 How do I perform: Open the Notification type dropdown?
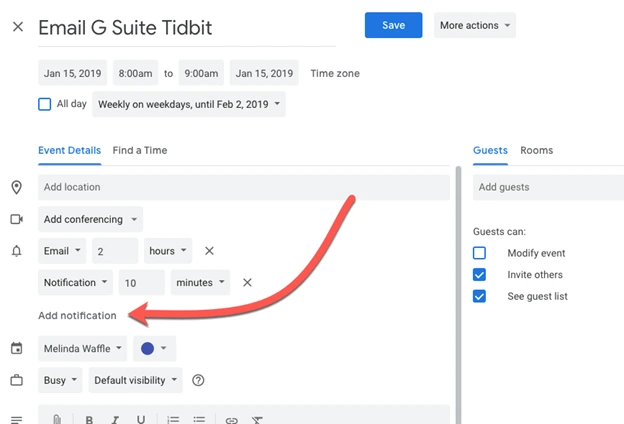76,282
